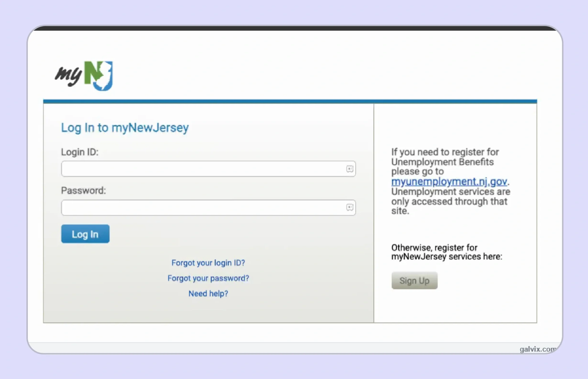The image size is (588, 379).
Task: Click the 'Password:' label
Action: (83, 190)
